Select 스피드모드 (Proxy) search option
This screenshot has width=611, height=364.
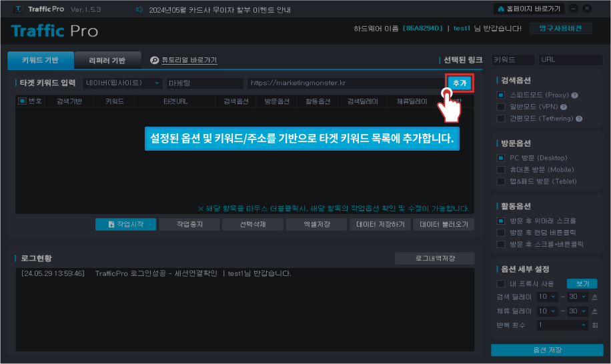click(x=501, y=95)
